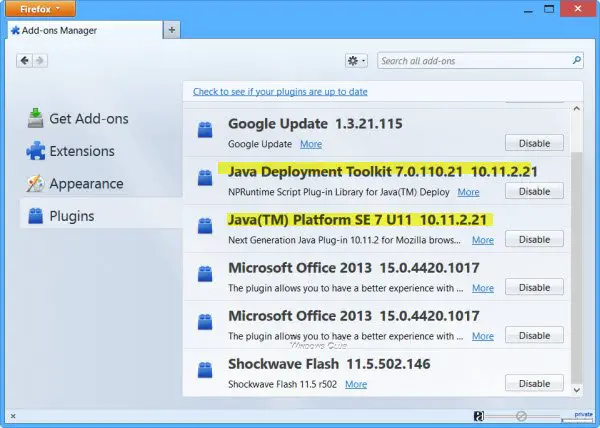Screen dimensions: 600x428
Task: Click the search magnifier icon
Action: tap(577, 60)
